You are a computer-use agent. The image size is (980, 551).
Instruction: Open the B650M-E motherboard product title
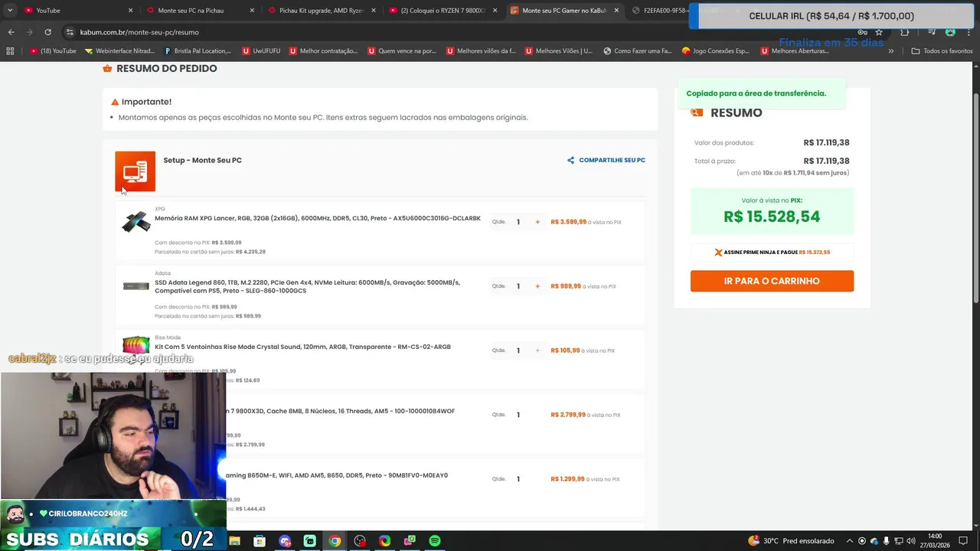pos(337,475)
